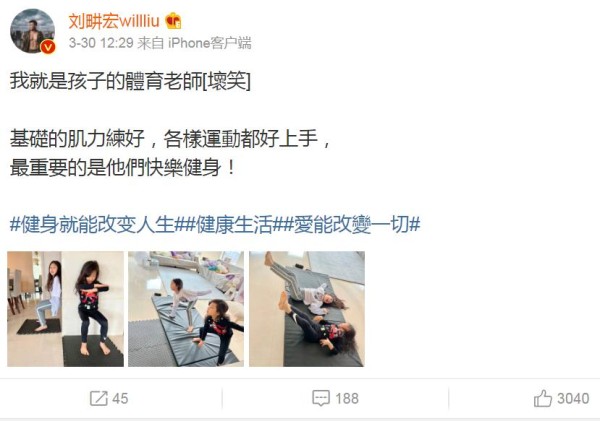Click the orange verified V badge
600x421 pixels.
(48, 47)
